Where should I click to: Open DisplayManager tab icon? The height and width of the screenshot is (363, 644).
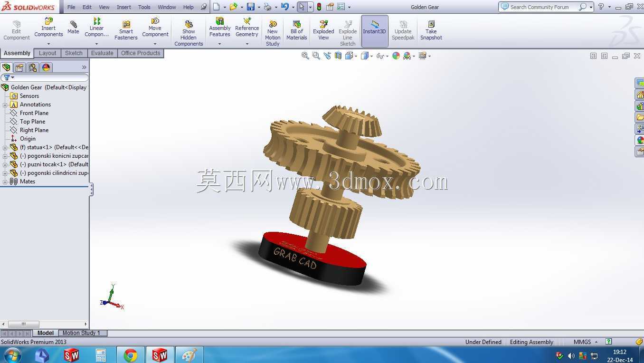pos(46,67)
